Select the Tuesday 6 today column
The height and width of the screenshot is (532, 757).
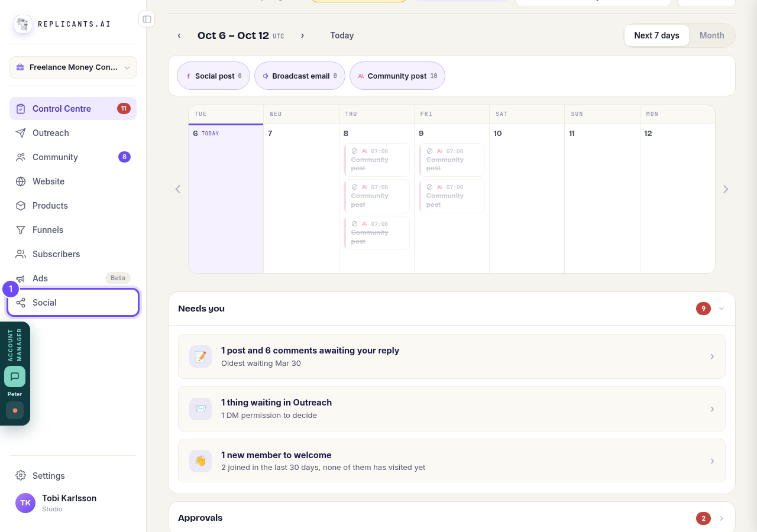click(x=226, y=198)
